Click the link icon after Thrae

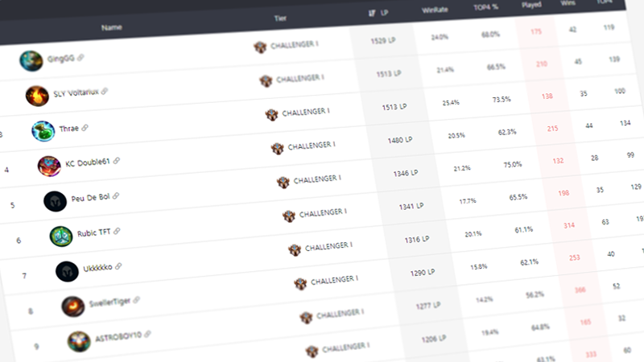[85, 128]
